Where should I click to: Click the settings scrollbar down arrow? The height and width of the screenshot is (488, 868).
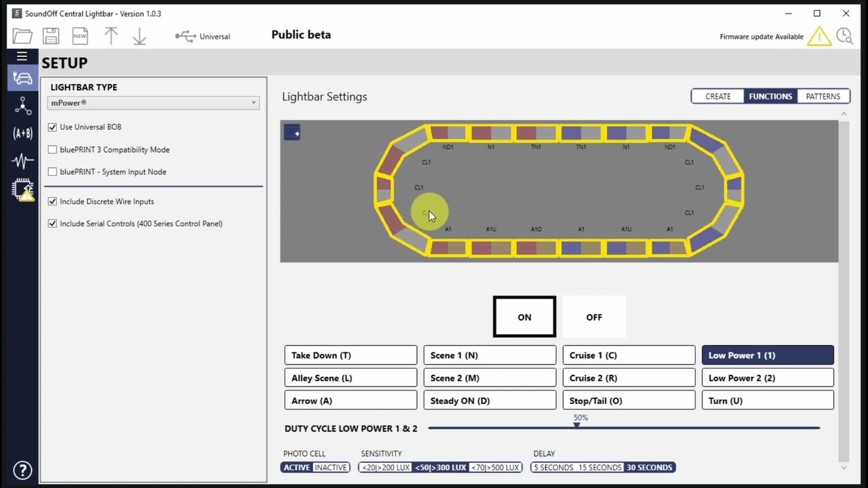[x=844, y=468]
